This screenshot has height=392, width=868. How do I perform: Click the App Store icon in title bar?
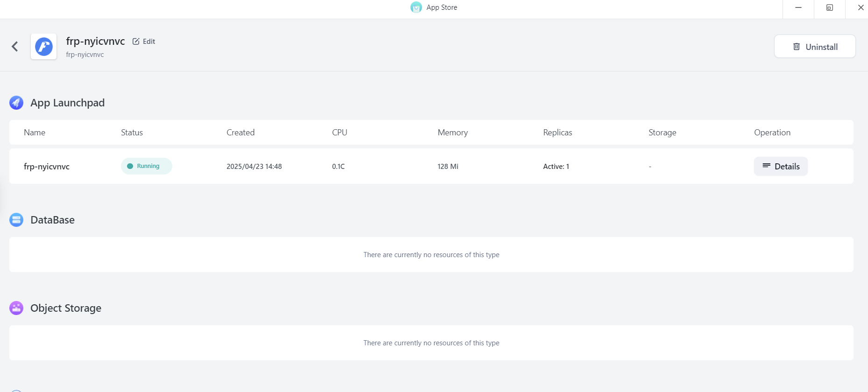(x=416, y=7)
